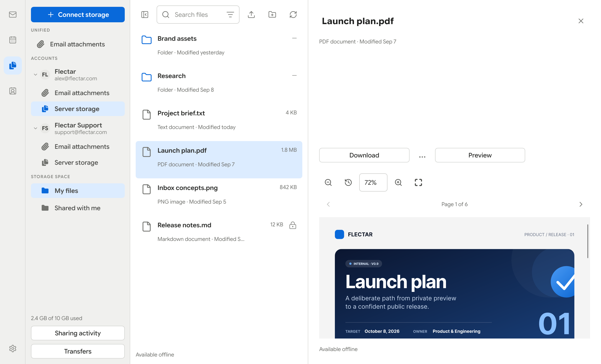Open the more actions ellipsis
Screen dimensions: 601x364
click(x=422, y=157)
